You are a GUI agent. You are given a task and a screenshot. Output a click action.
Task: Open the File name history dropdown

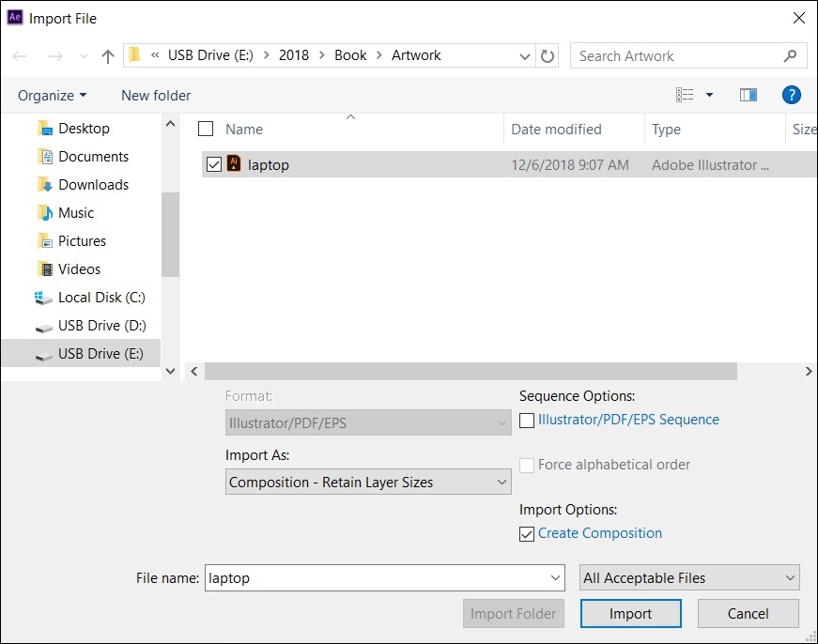click(x=555, y=577)
